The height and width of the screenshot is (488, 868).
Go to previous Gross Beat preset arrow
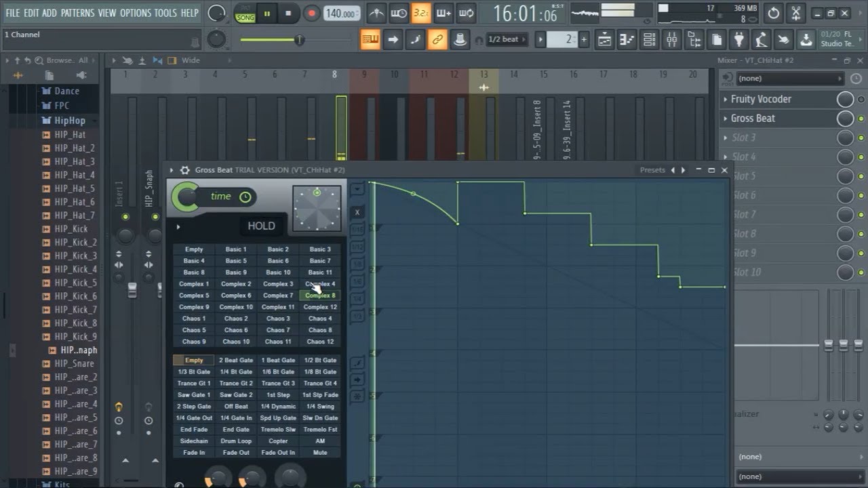coord(673,170)
